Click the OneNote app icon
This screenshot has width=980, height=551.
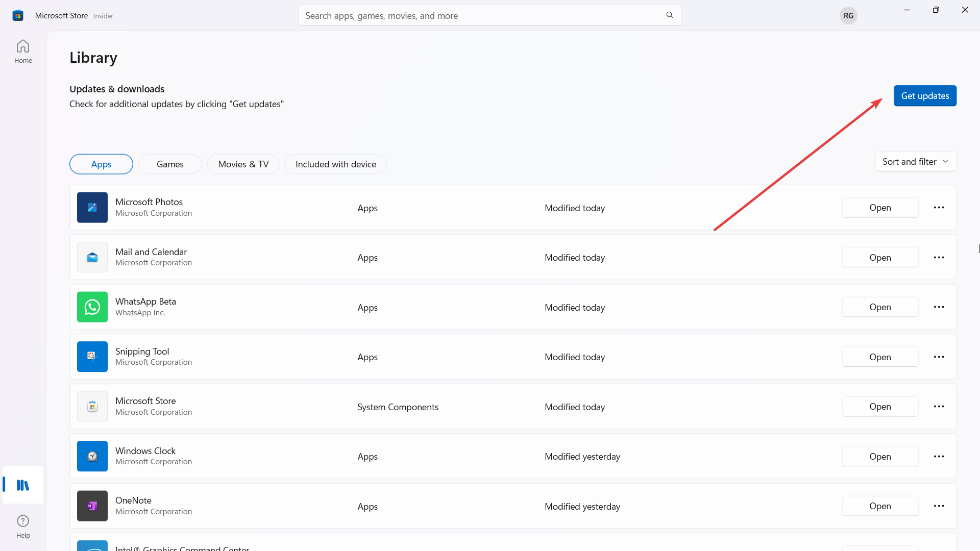[91, 506]
